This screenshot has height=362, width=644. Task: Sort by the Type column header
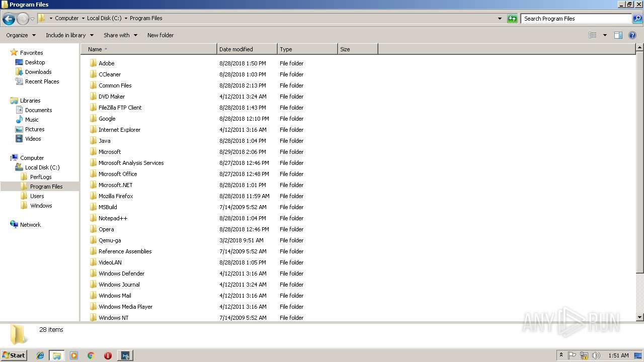coord(307,49)
